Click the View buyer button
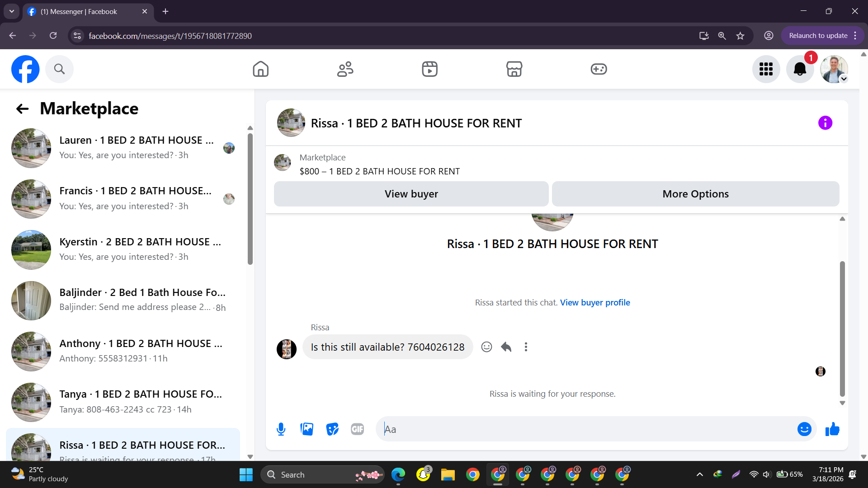 411,194
